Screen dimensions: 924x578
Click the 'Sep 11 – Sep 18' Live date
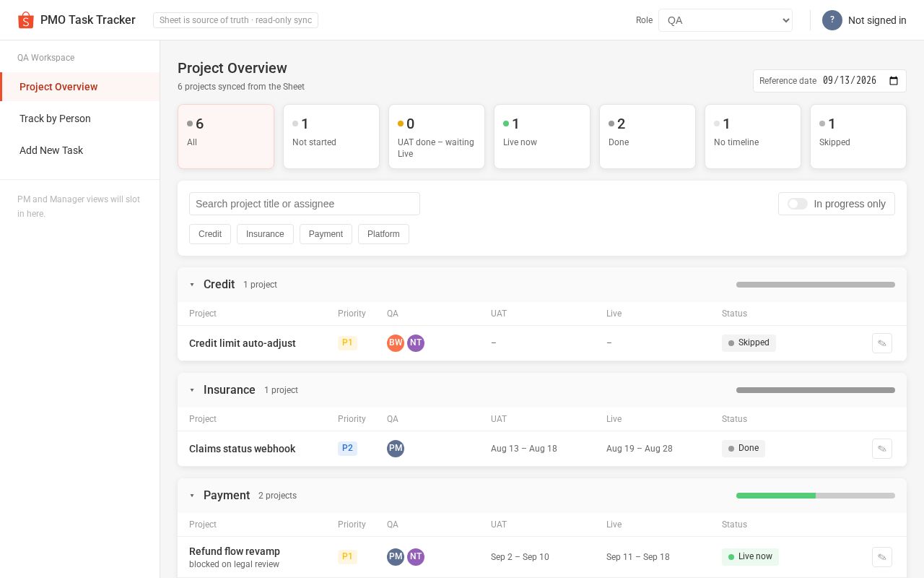click(x=638, y=557)
